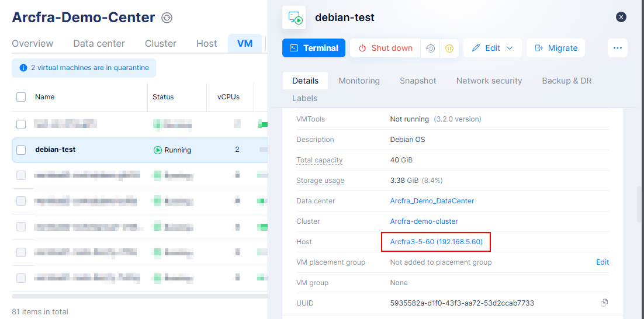Click the refresh icon beside Arcfra-Demo-Center

pyautogui.click(x=167, y=18)
